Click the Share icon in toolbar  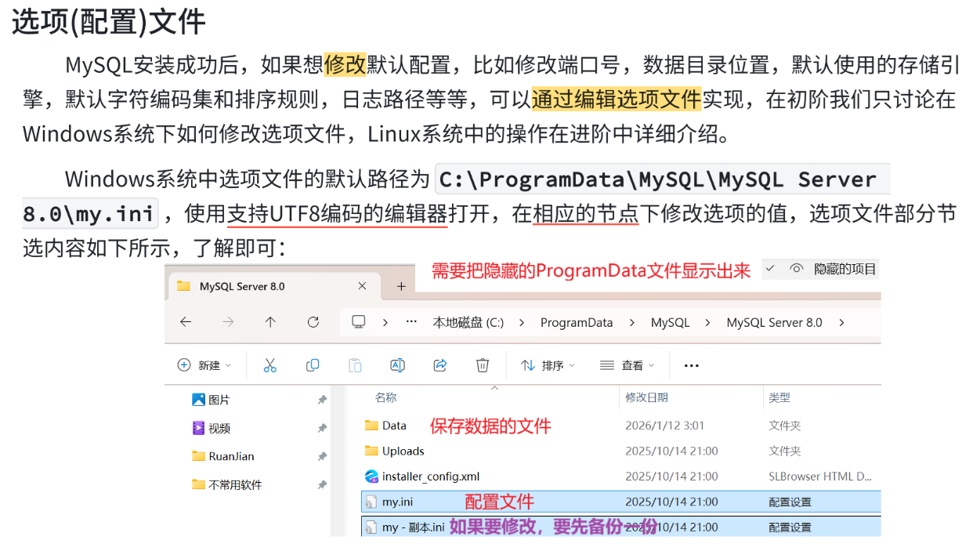[440, 365]
